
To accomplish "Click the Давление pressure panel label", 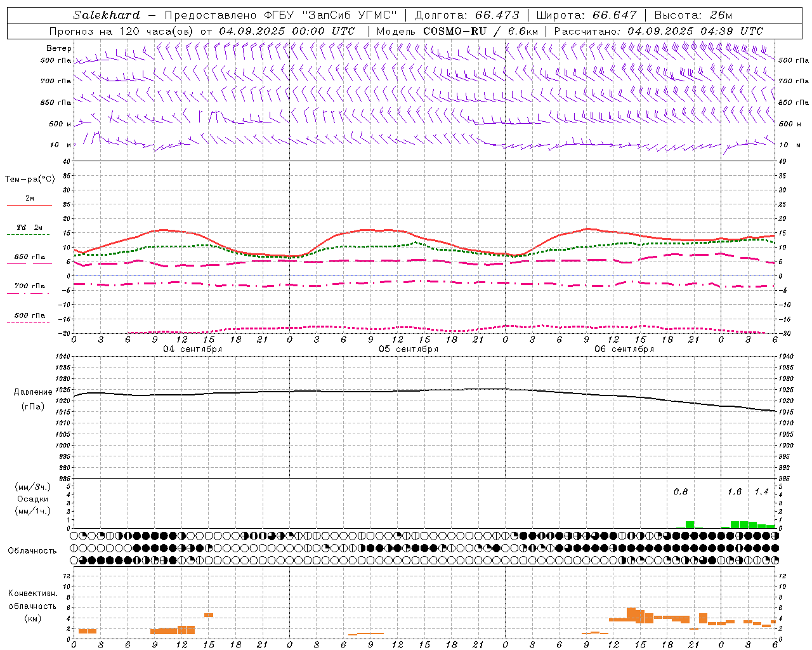I will (33, 392).
